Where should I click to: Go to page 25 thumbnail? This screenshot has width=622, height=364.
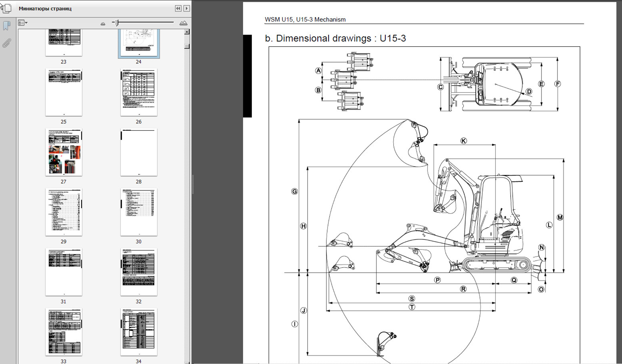pos(64,93)
